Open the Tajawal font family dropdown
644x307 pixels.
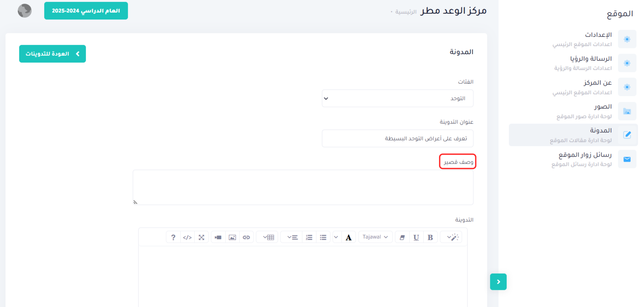coord(375,237)
